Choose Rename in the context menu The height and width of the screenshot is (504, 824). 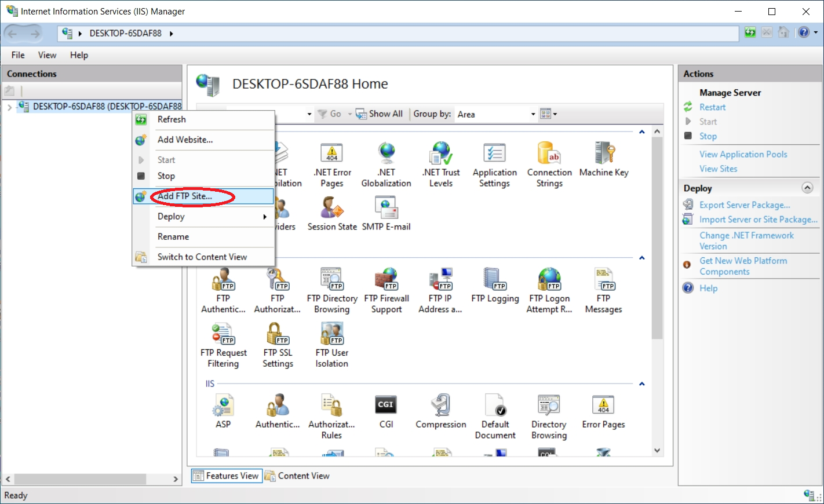pyautogui.click(x=203, y=237)
